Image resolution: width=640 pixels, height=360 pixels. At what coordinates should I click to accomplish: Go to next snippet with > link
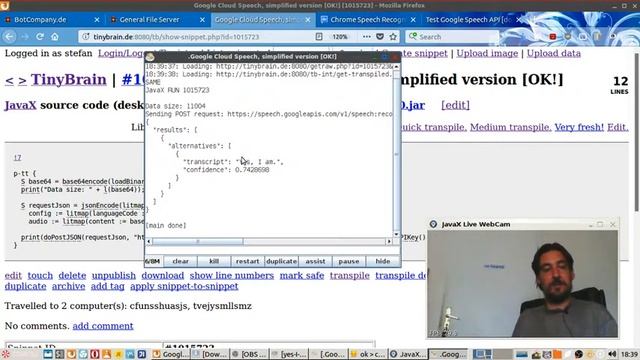coord(22,80)
